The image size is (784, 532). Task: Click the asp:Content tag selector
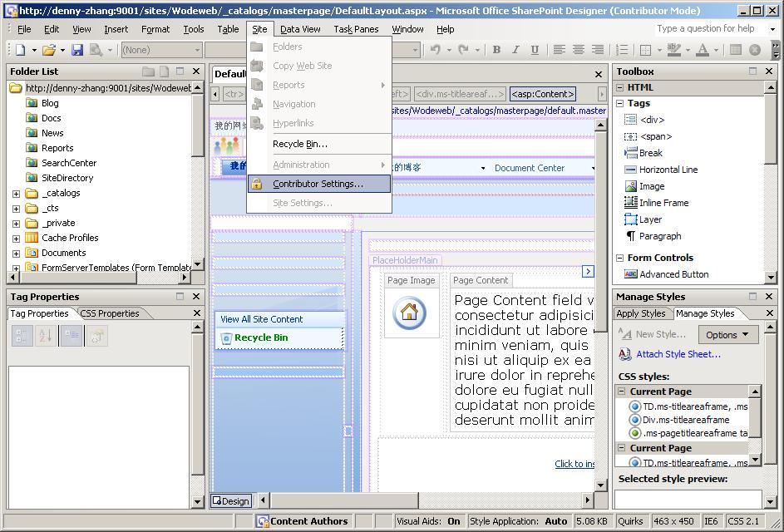[x=543, y=94]
